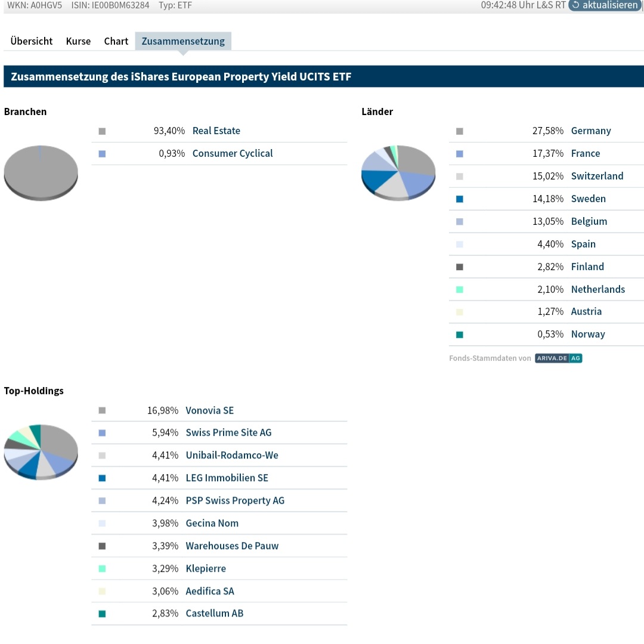Click the Belgium country link
Image resolution: width=644 pixels, height=644 pixels.
pos(589,221)
